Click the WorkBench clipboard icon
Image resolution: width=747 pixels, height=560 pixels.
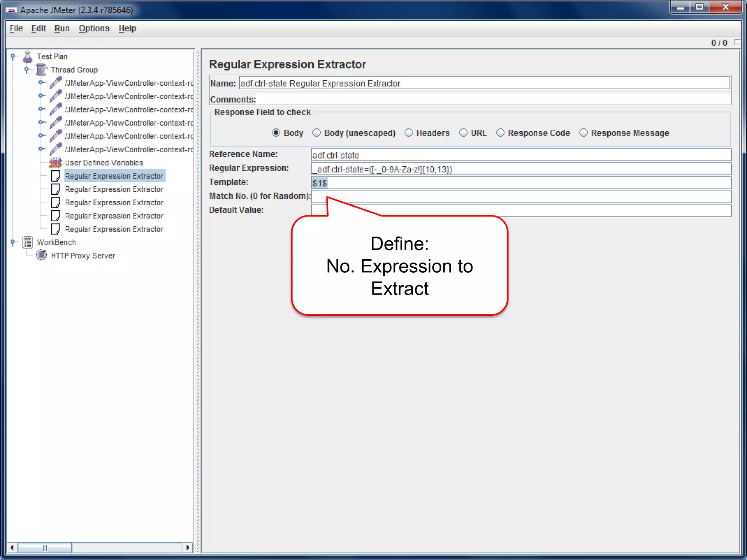coord(28,242)
